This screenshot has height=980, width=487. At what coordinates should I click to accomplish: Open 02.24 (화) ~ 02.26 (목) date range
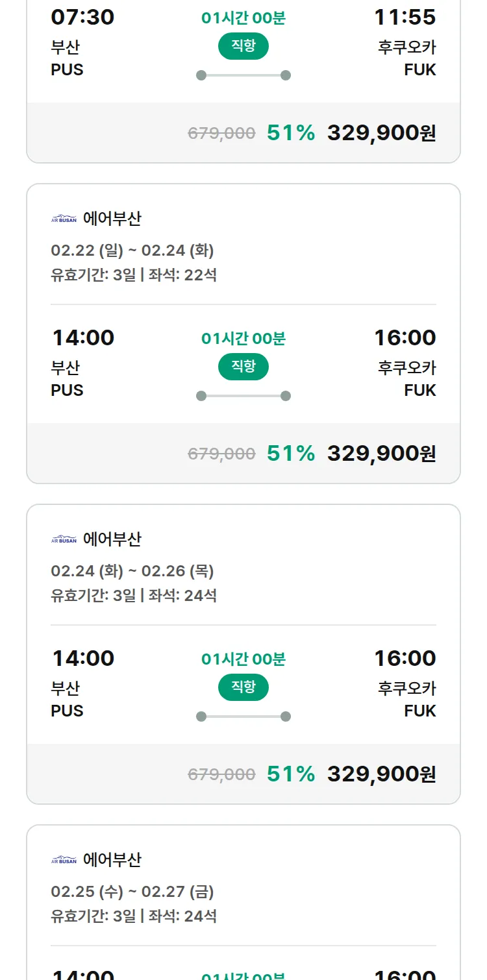tap(132, 571)
